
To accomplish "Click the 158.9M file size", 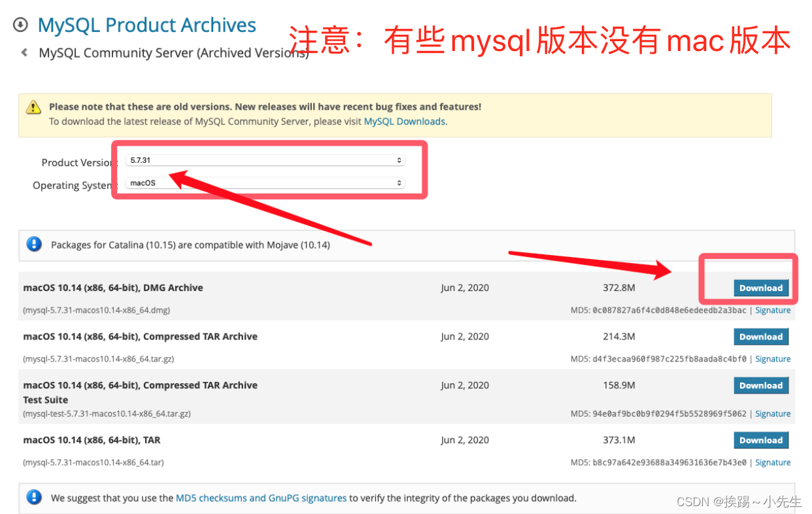I will [x=619, y=386].
